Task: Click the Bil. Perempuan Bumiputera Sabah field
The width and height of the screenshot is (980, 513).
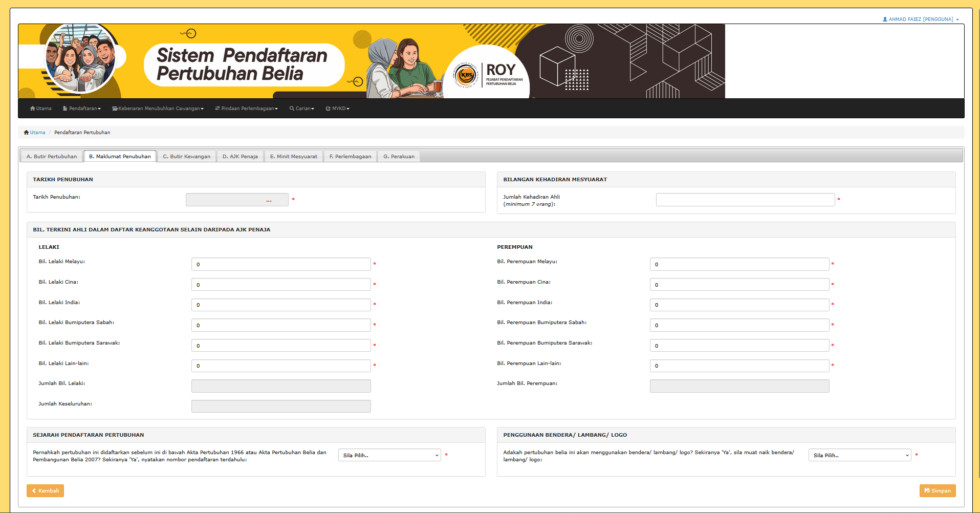Action: click(x=739, y=325)
